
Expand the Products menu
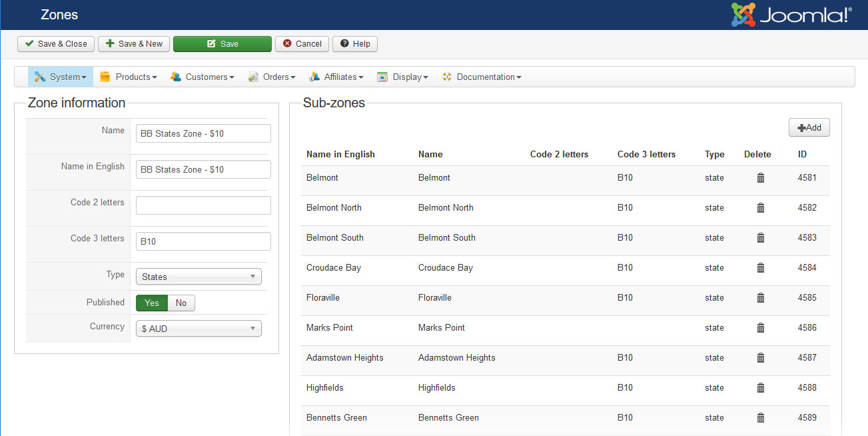click(129, 77)
